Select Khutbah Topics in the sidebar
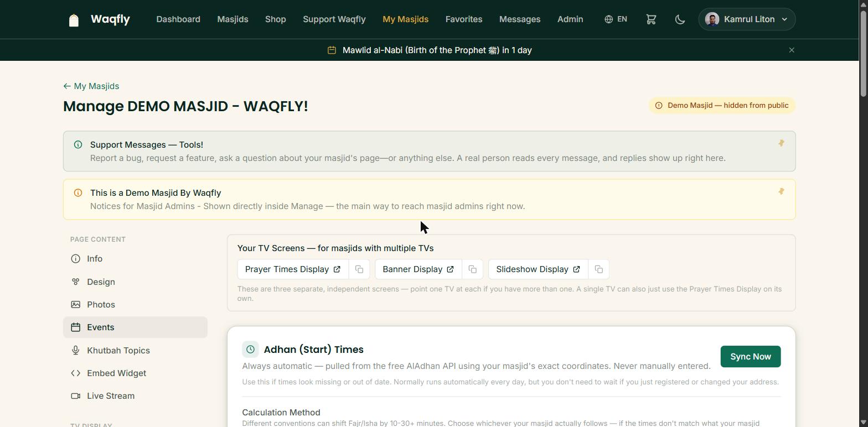The width and height of the screenshot is (868, 427). (135, 351)
